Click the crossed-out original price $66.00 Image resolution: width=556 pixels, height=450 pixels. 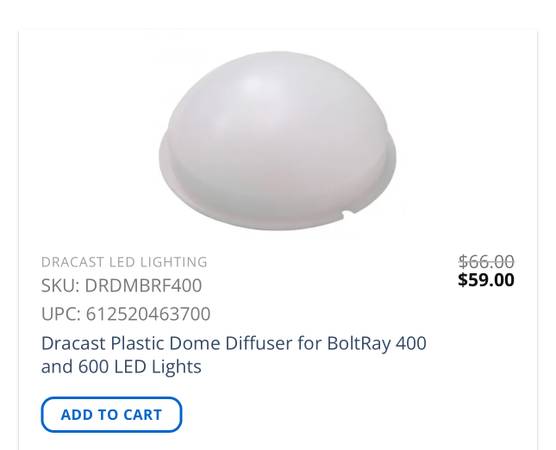click(486, 262)
